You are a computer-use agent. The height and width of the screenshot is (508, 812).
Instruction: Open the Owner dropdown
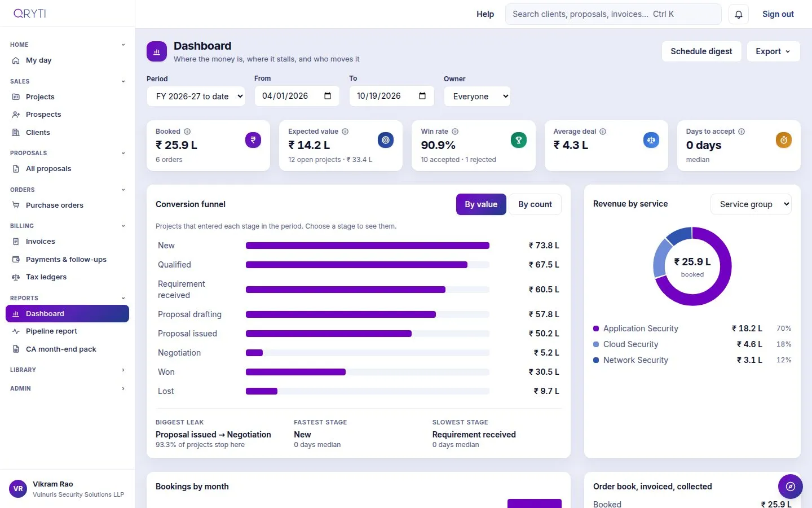pos(477,97)
